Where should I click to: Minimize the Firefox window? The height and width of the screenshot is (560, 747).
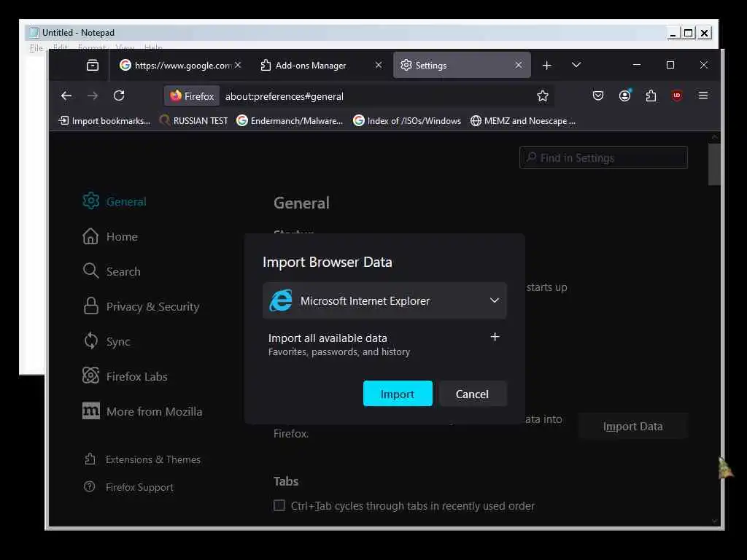[636, 65]
